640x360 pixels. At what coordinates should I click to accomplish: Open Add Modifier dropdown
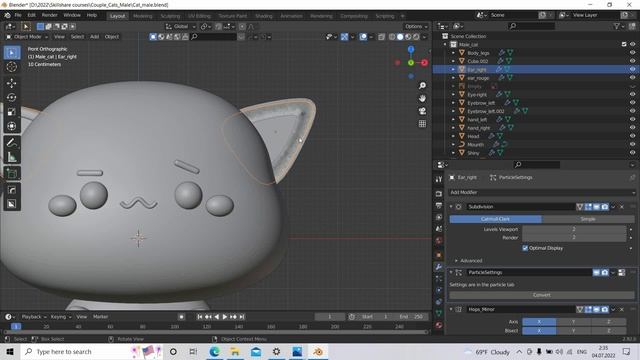pos(542,192)
